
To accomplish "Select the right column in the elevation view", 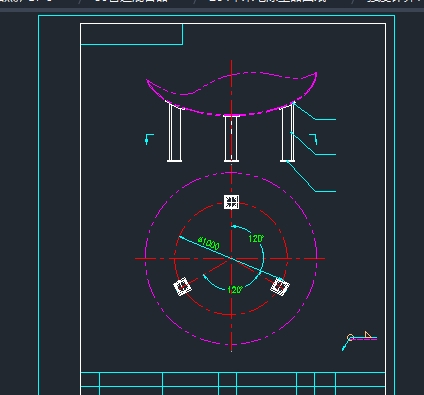I will pos(288,132).
